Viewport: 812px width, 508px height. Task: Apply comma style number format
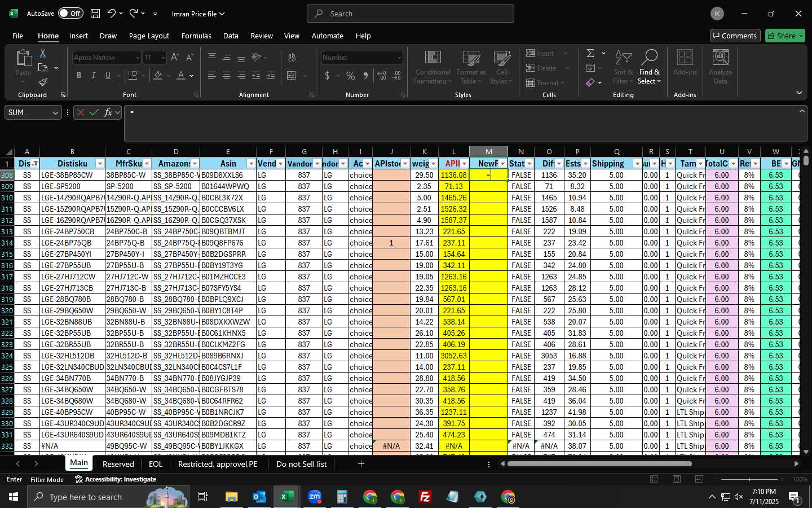(366, 76)
